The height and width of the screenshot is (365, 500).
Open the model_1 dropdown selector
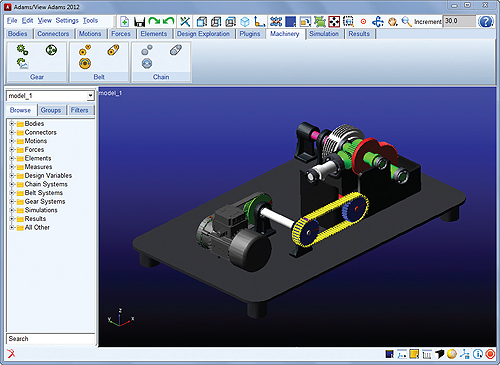(x=90, y=96)
